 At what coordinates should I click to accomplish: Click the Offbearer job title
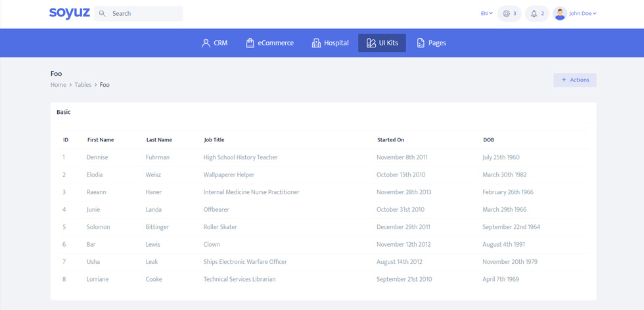pyautogui.click(x=216, y=209)
